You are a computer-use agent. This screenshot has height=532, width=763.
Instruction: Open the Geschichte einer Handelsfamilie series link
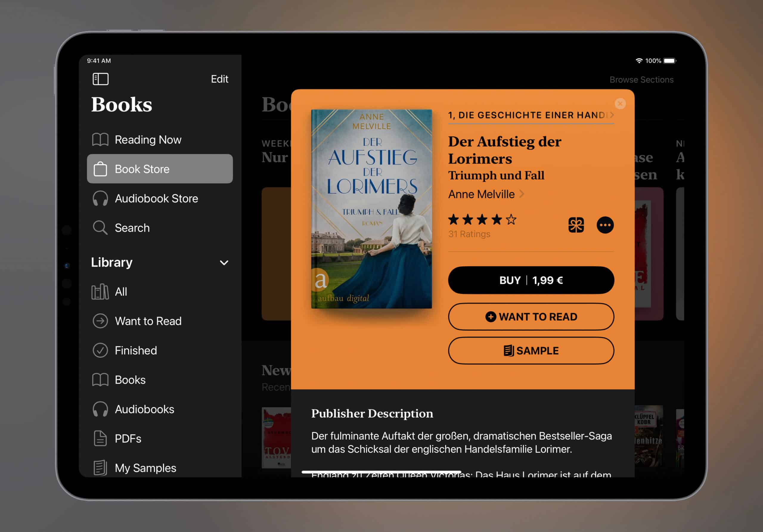coord(531,115)
